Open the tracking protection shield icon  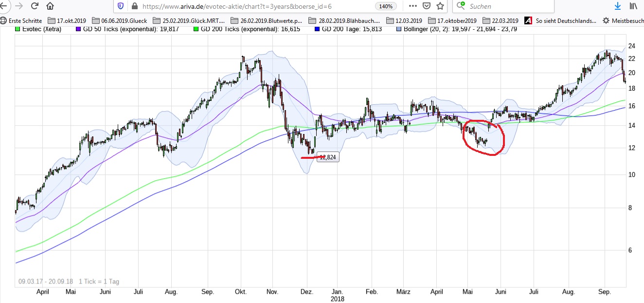(x=122, y=6)
